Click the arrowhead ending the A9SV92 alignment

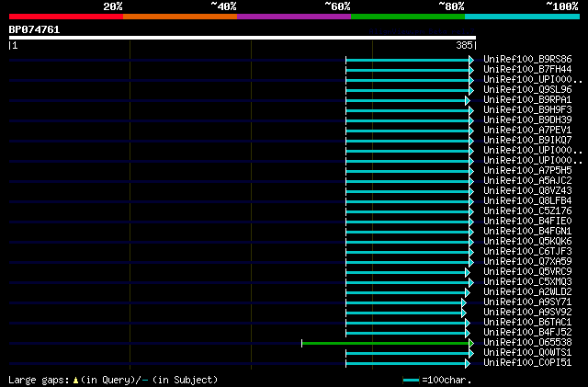tap(464, 313)
